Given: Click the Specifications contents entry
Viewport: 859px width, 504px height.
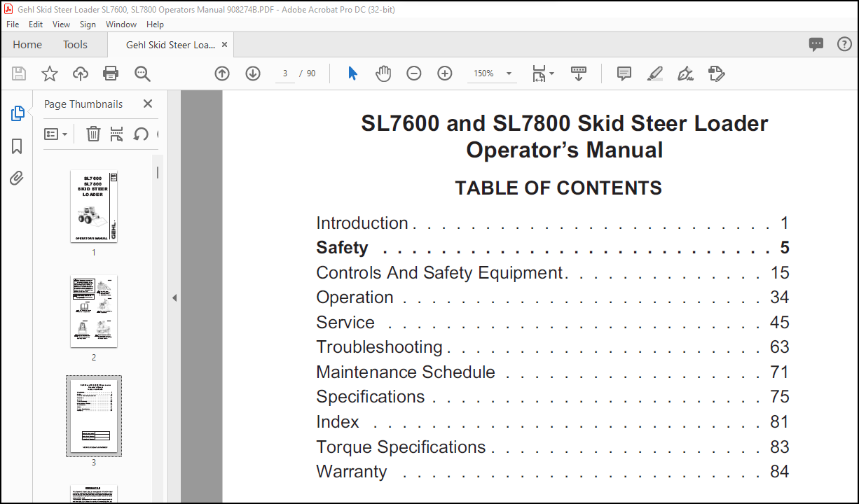Looking at the screenshot, I should 552,397.
